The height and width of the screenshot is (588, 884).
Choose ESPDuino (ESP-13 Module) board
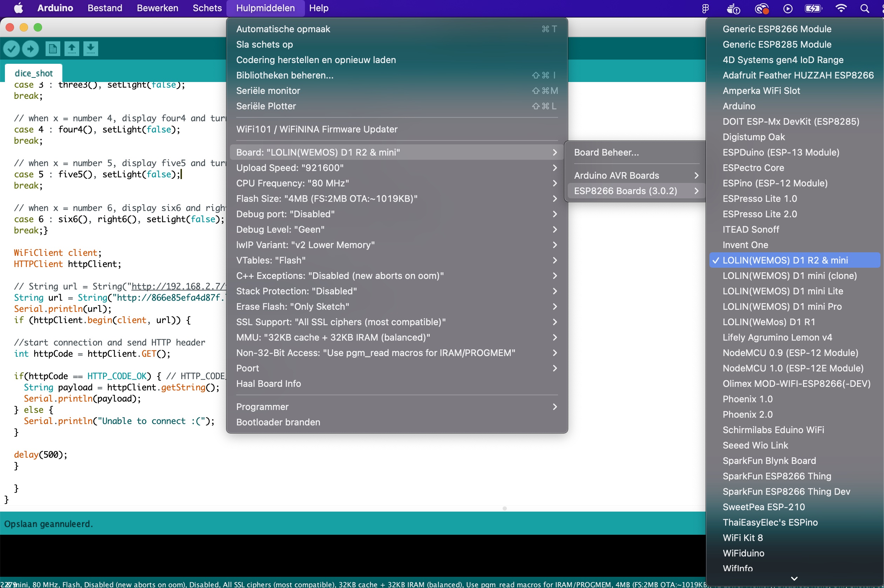(x=794, y=152)
